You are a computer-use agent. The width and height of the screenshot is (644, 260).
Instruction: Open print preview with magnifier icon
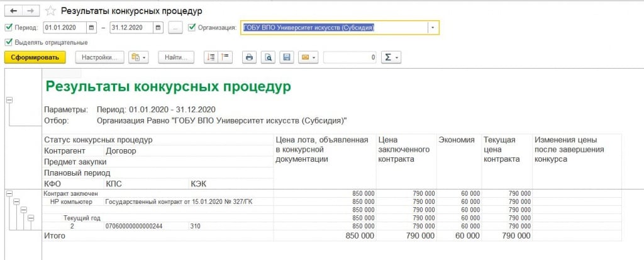coord(268,57)
